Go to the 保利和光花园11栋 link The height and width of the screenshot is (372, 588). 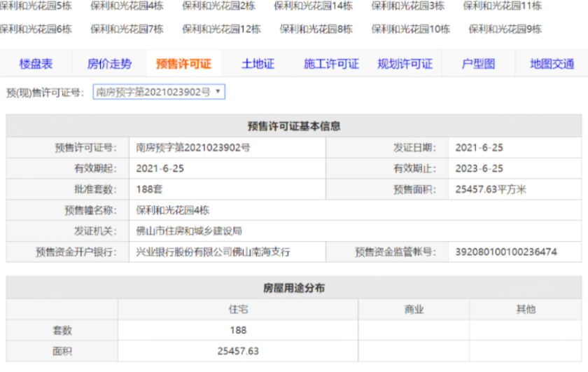pos(502,6)
